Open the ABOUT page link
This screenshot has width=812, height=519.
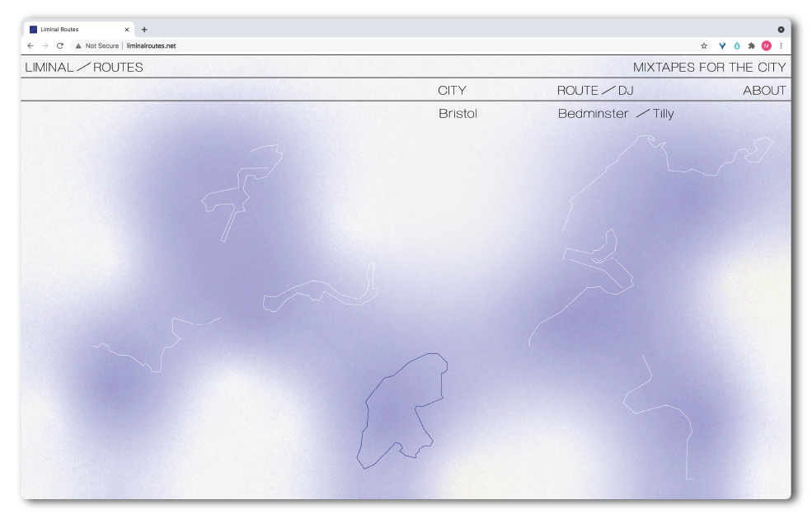point(764,91)
